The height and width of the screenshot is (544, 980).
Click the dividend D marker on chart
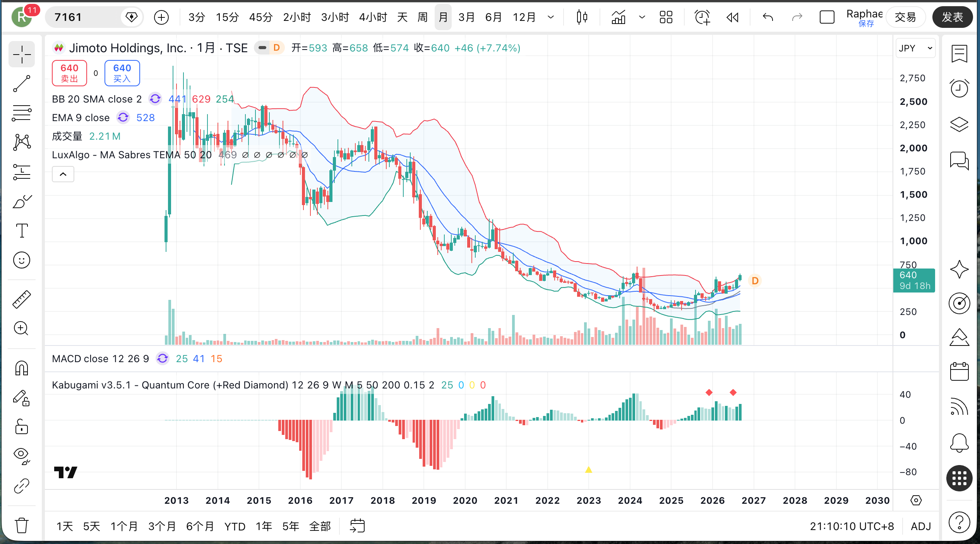click(755, 281)
